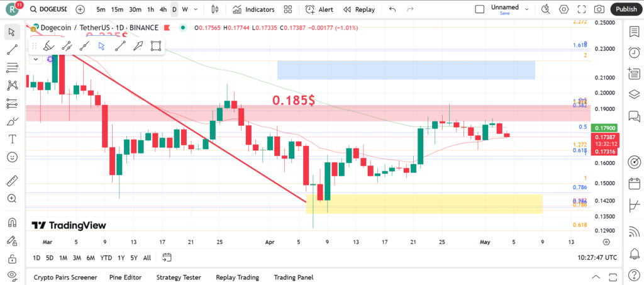Select the brush drawing tool in left toolbar
Viewport: 644px width, 285px height.
click(13, 121)
